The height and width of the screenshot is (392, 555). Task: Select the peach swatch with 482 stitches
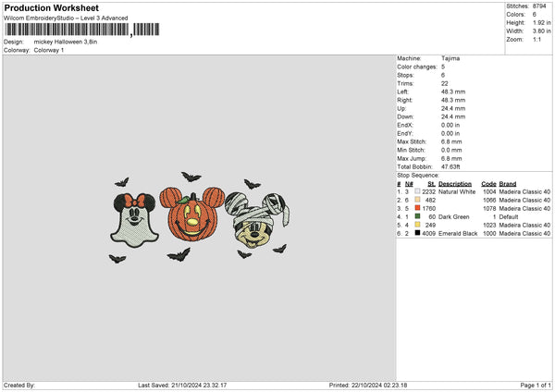pos(418,200)
